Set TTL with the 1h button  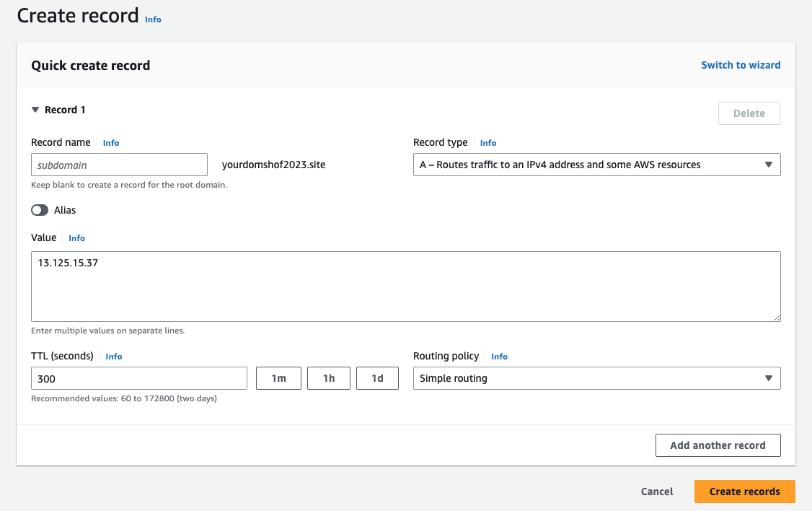click(329, 378)
